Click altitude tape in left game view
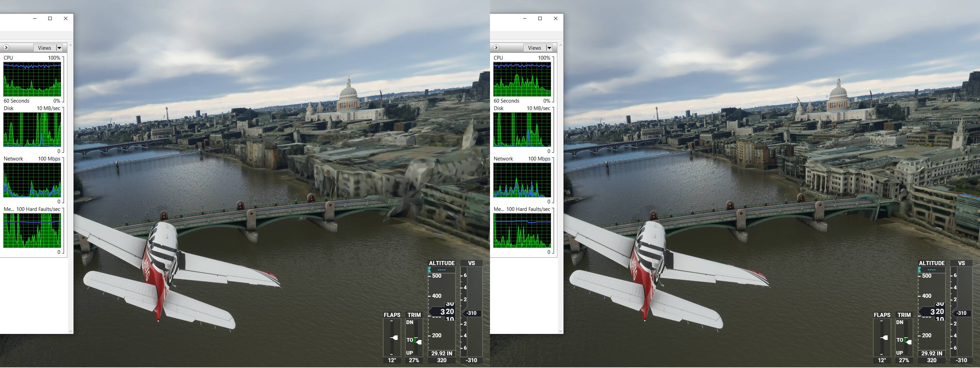 coord(442,312)
